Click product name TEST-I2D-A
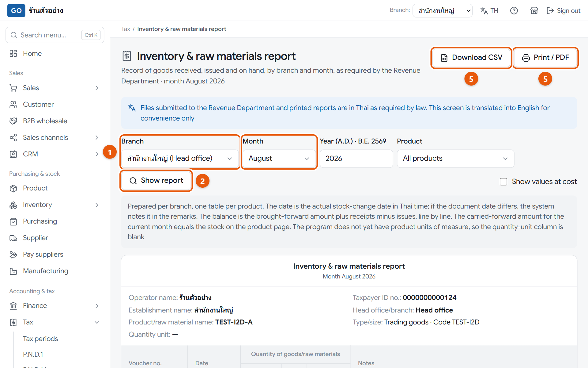Image resolution: width=588 pixels, height=368 pixels. click(x=234, y=322)
